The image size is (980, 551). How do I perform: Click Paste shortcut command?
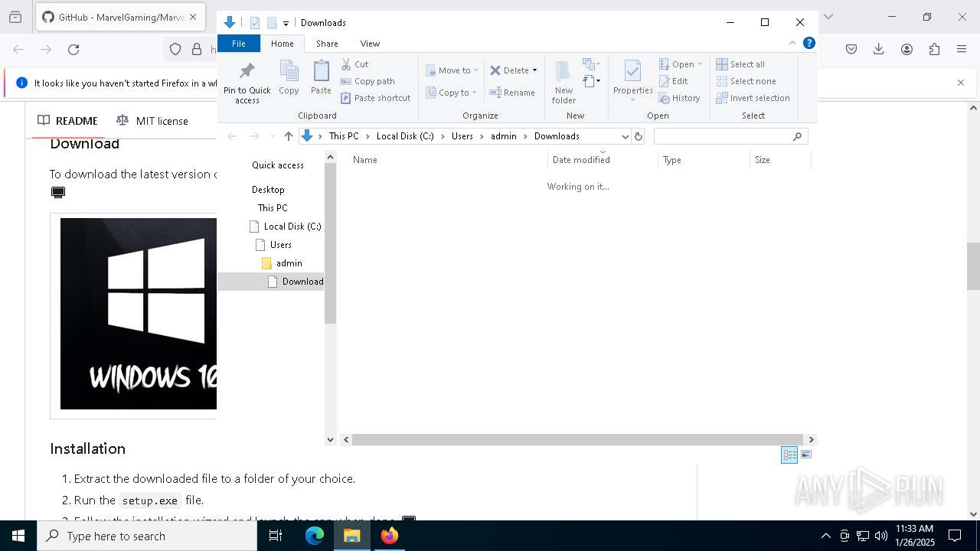pyautogui.click(x=376, y=98)
